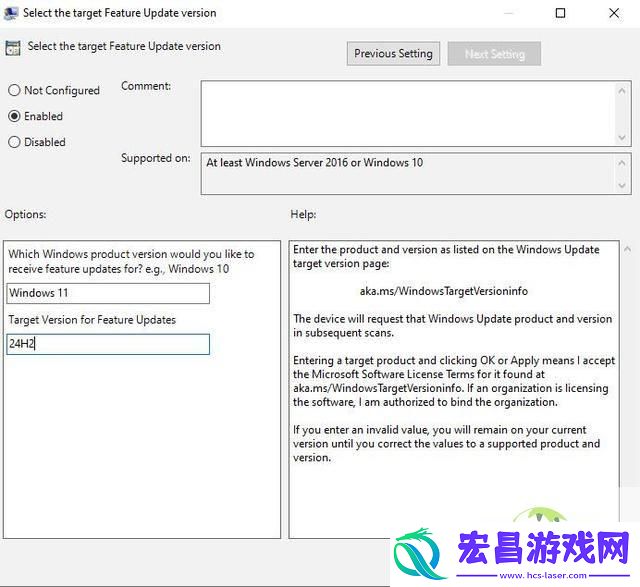The image size is (640, 587).
Task: Click the Options: label
Action: (x=25, y=214)
